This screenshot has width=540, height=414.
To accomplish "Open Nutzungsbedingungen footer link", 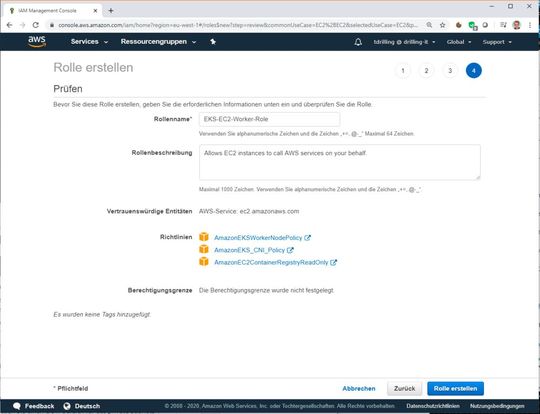I will pos(497,406).
